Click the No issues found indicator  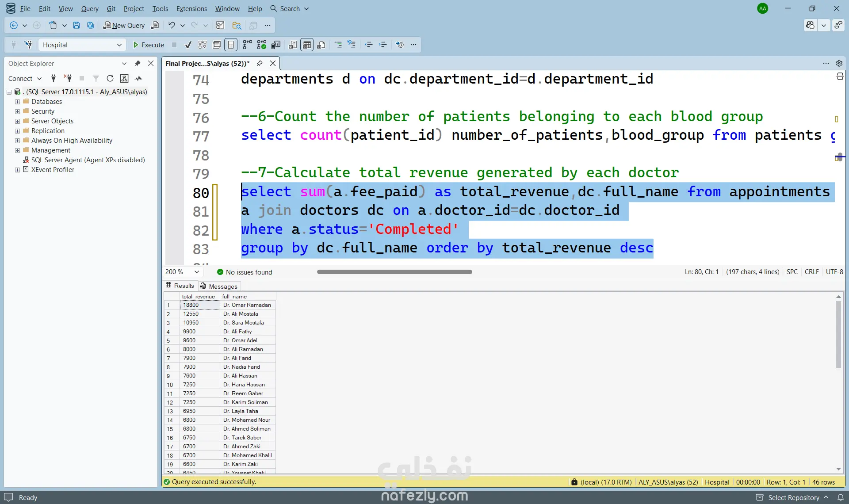coord(245,272)
